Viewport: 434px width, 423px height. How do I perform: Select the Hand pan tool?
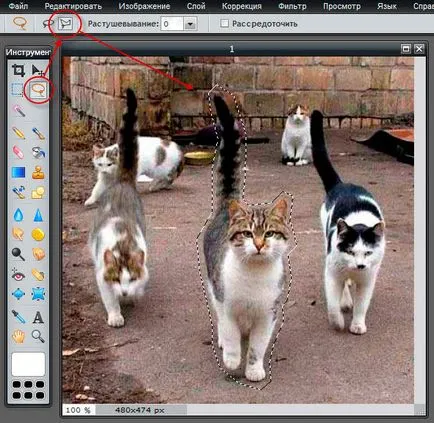click(19, 336)
